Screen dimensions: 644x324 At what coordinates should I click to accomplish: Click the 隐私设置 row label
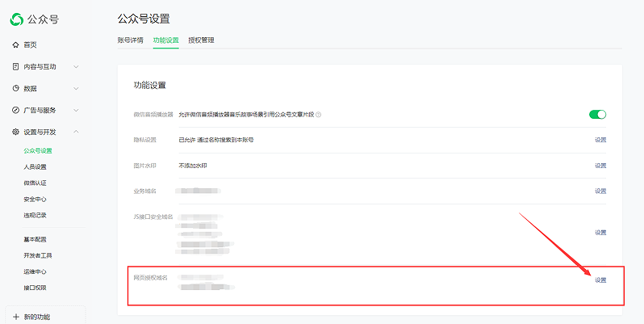pyautogui.click(x=145, y=140)
